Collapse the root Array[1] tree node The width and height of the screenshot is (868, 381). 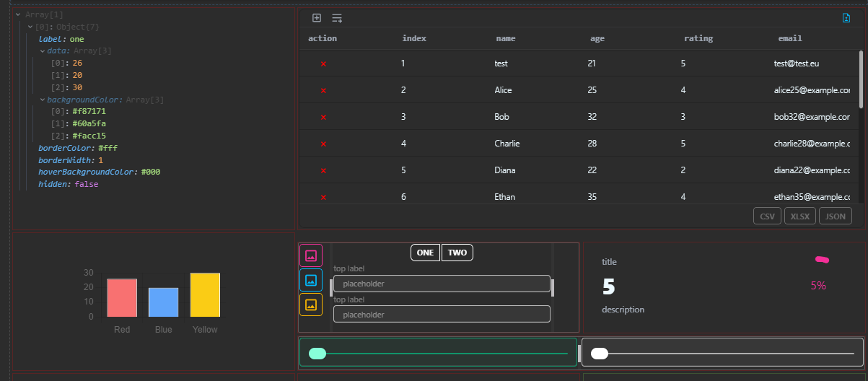(x=18, y=14)
